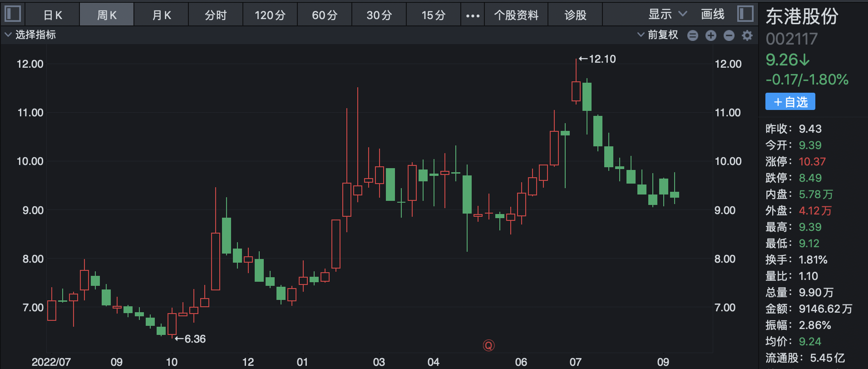The width and height of the screenshot is (868, 369).
Task: Open the three-dots more periods menu
Action: click(x=473, y=15)
